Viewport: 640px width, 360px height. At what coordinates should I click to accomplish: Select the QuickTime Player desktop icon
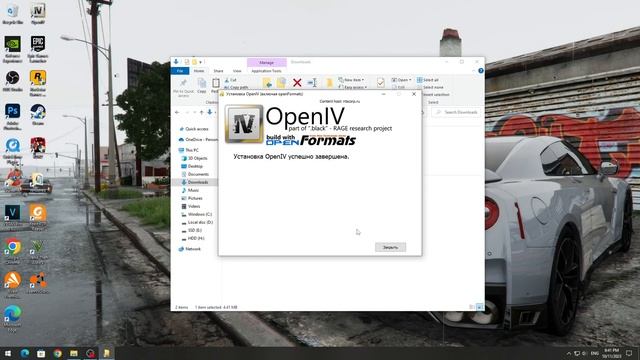(x=13, y=150)
